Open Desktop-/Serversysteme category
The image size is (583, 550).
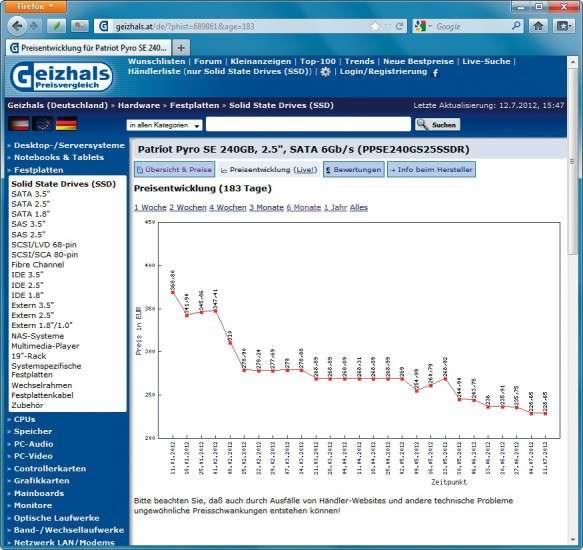[69, 145]
